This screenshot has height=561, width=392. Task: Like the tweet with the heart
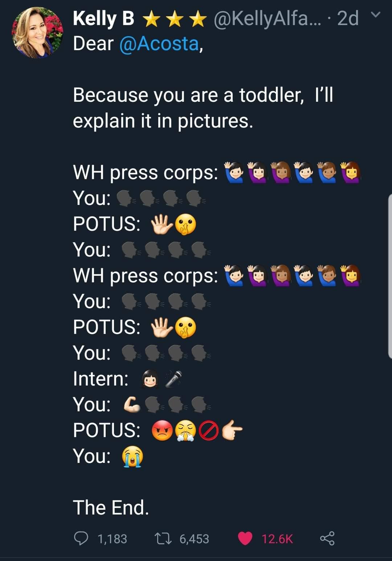(x=245, y=538)
